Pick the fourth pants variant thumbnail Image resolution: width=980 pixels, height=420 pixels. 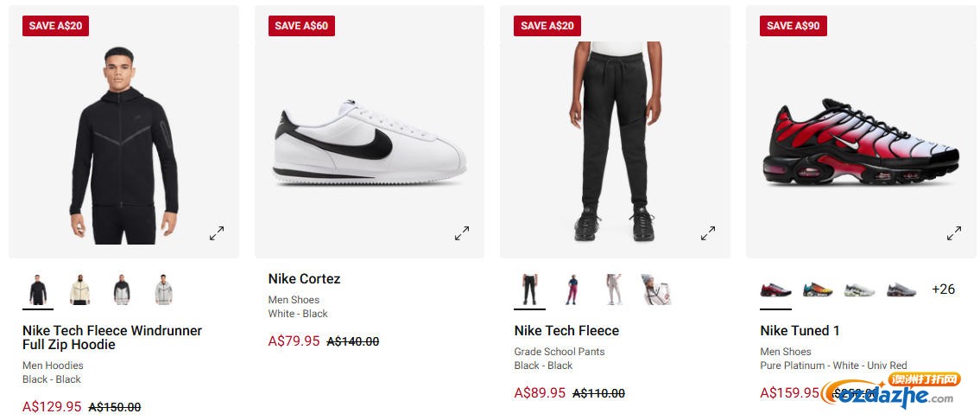pyautogui.click(x=655, y=290)
